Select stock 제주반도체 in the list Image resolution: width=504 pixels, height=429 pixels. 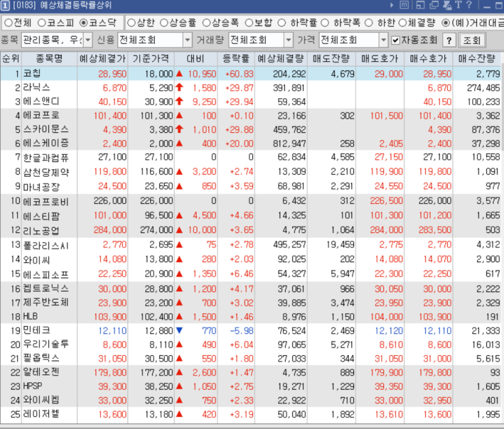[46, 302]
